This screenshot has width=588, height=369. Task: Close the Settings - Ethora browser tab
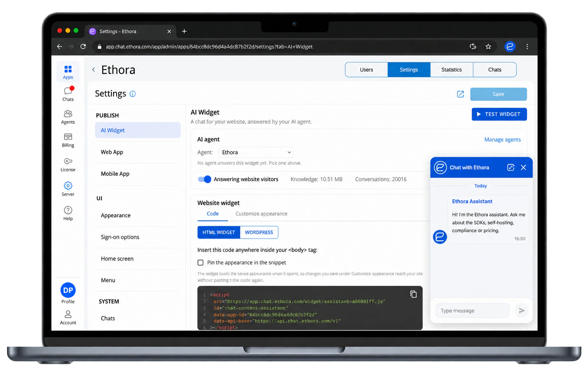pos(169,32)
